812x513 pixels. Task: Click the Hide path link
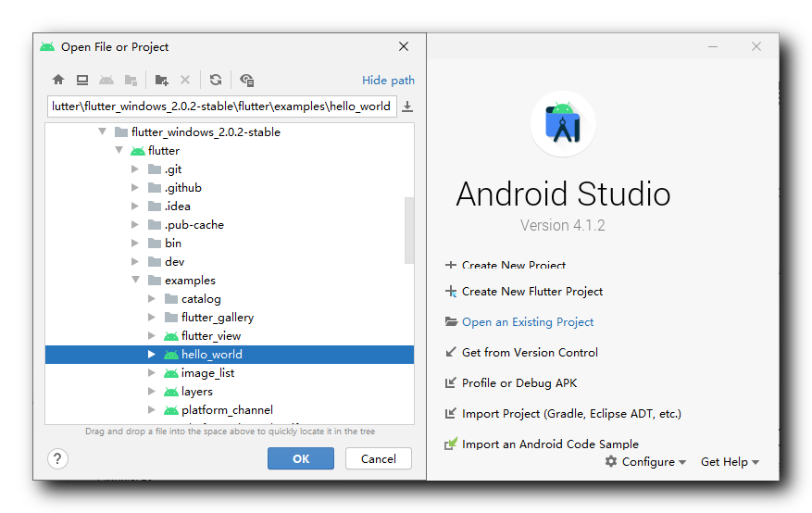coord(388,81)
